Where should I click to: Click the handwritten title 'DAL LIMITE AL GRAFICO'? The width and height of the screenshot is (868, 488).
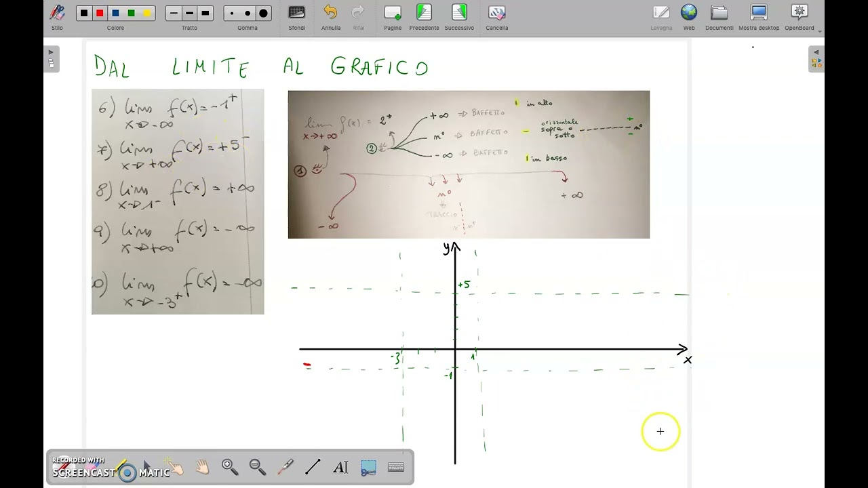point(261,67)
